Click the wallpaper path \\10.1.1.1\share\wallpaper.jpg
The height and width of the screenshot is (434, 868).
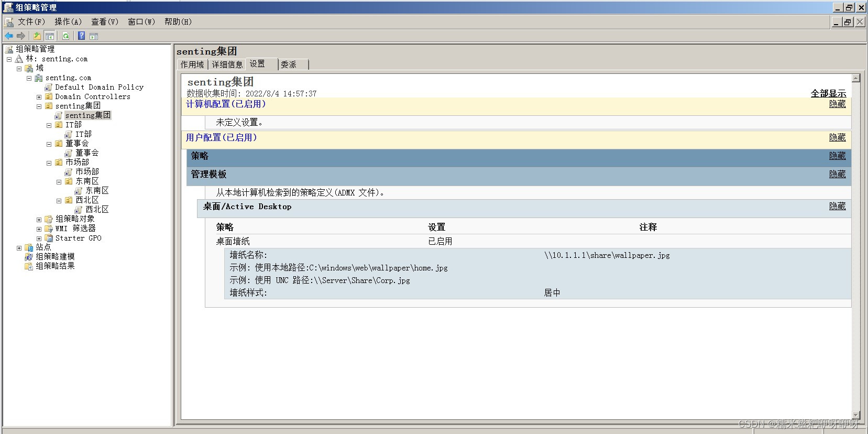607,255
